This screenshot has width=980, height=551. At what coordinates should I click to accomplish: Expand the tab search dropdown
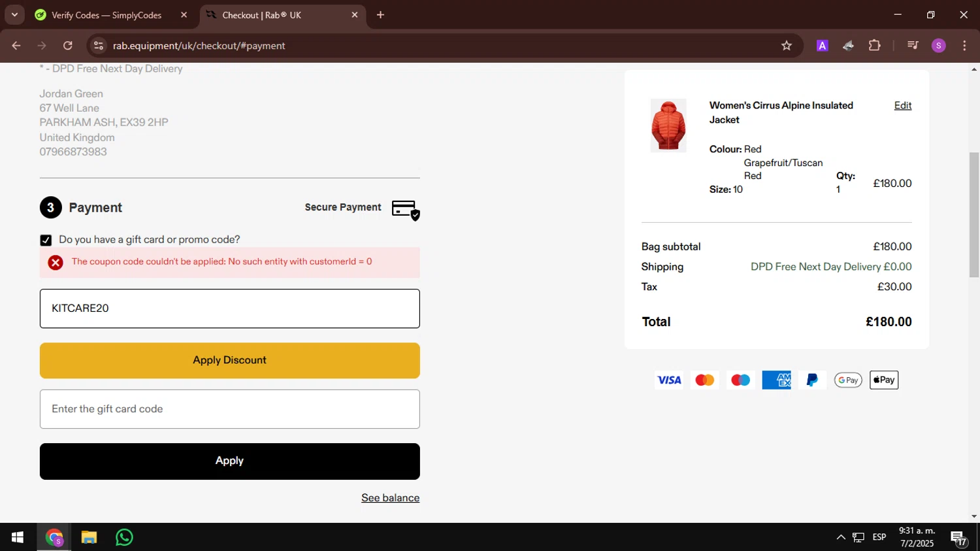click(14, 15)
